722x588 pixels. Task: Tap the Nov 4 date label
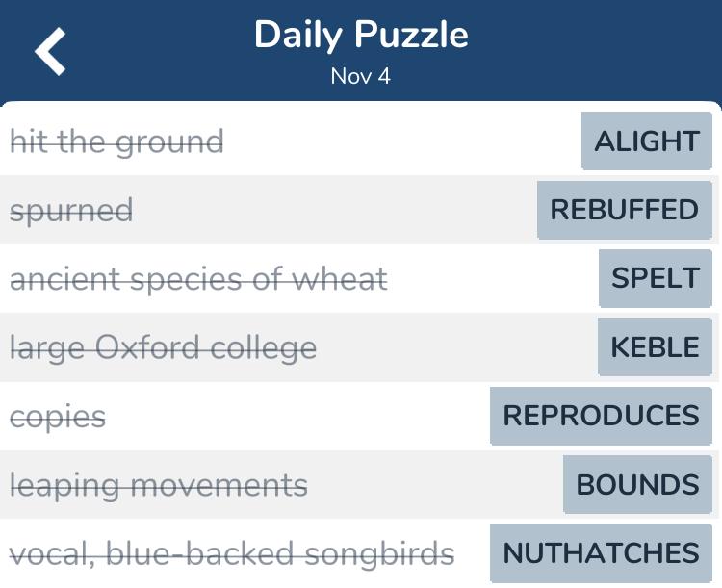point(361,76)
